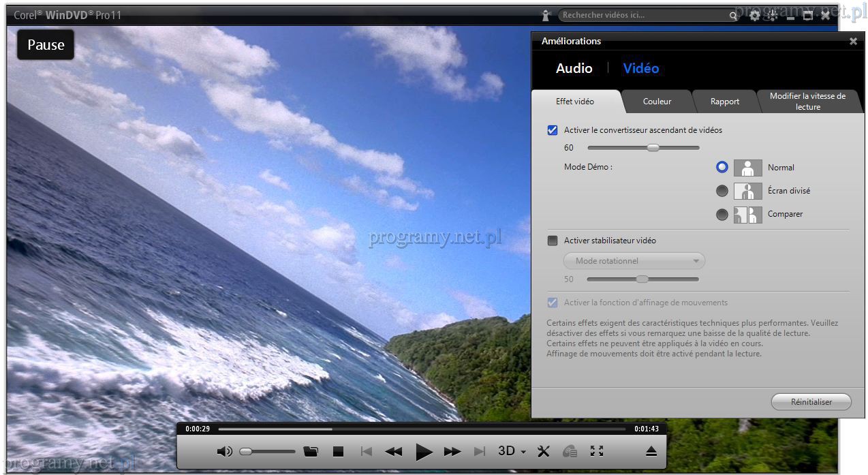The height and width of the screenshot is (475, 868).
Task: Open settings gear in title bar
Action: point(755,16)
